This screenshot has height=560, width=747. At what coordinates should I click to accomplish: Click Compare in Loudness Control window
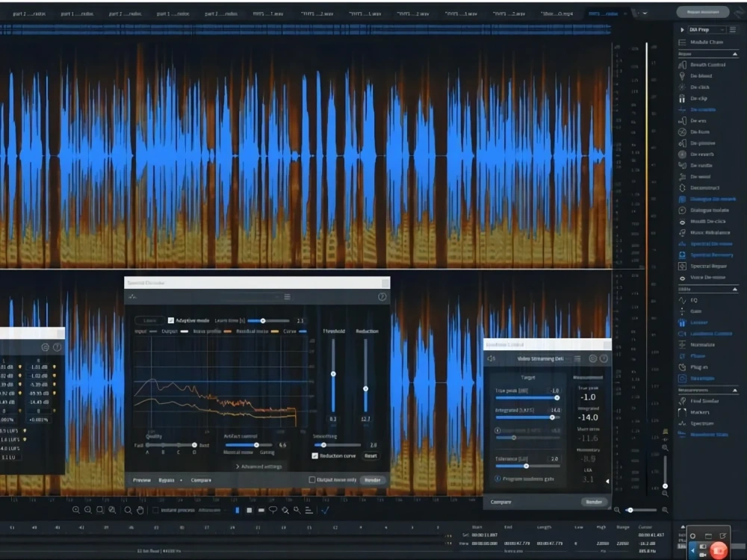pos(500,502)
